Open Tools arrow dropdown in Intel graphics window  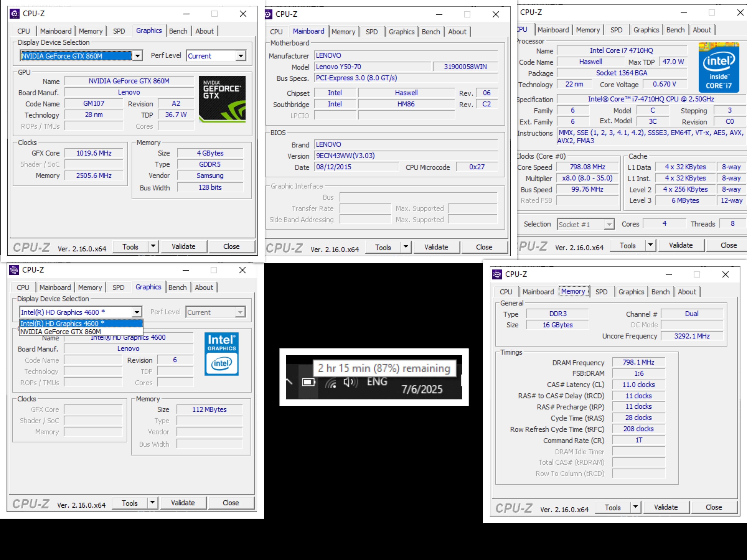tap(152, 503)
